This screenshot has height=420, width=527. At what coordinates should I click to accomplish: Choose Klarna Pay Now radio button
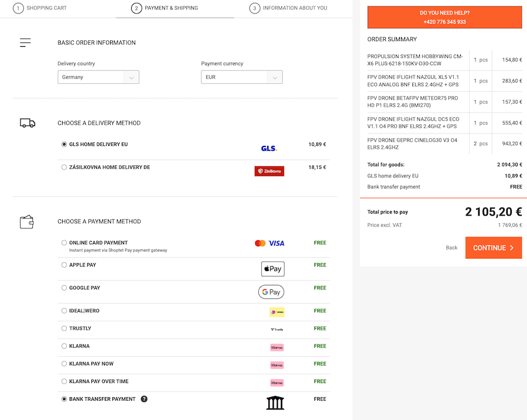point(64,364)
